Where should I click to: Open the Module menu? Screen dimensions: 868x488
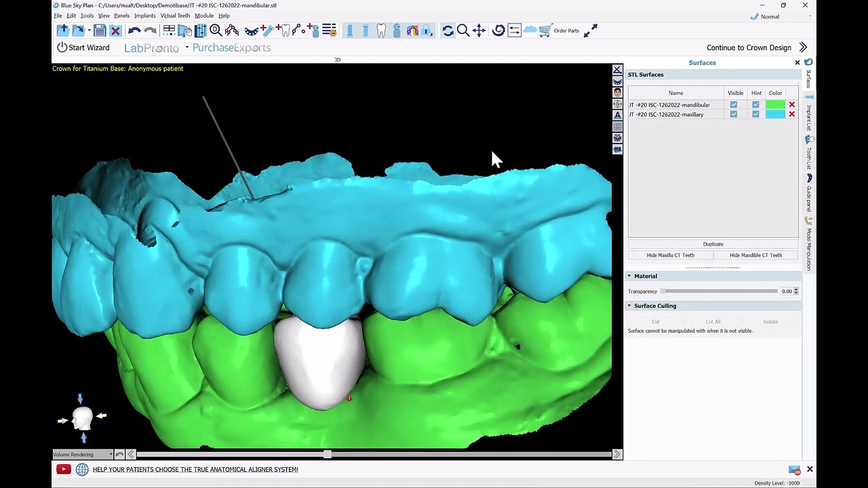click(x=204, y=16)
